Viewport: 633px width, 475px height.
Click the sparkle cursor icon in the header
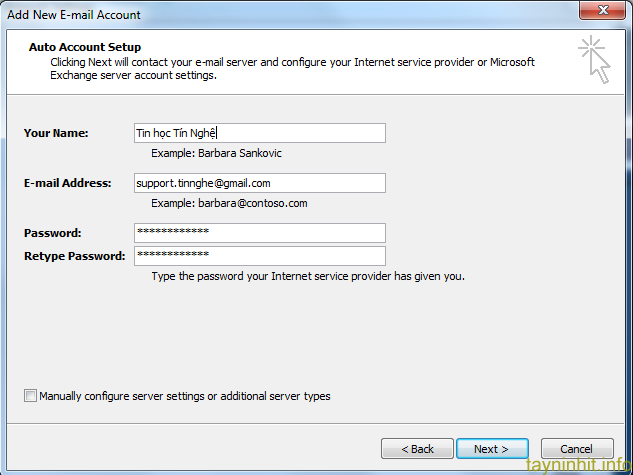click(594, 58)
